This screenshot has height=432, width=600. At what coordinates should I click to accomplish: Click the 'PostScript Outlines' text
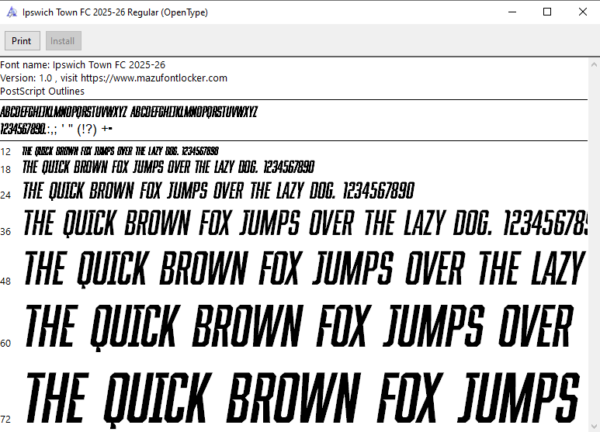point(42,91)
